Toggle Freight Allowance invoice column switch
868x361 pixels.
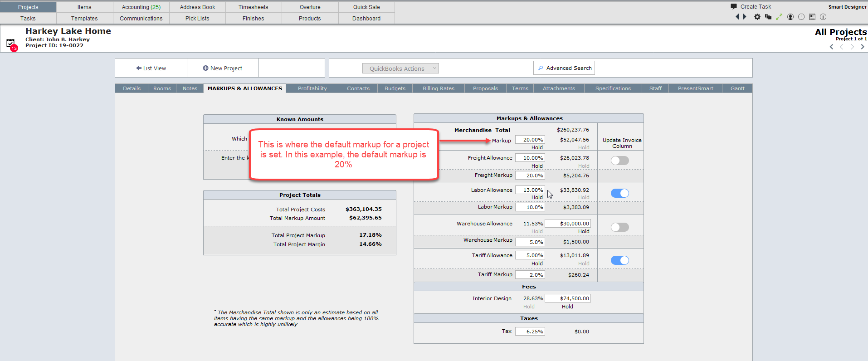click(x=620, y=161)
